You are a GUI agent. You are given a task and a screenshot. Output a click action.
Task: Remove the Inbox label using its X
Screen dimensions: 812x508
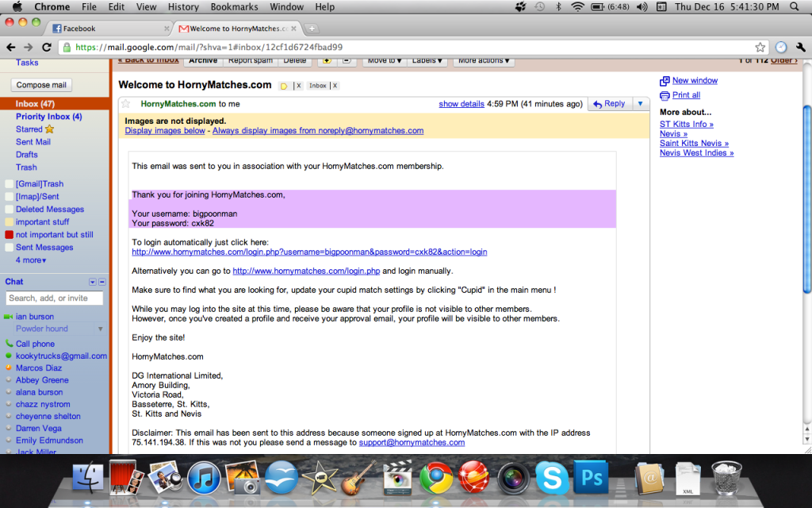coord(335,86)
